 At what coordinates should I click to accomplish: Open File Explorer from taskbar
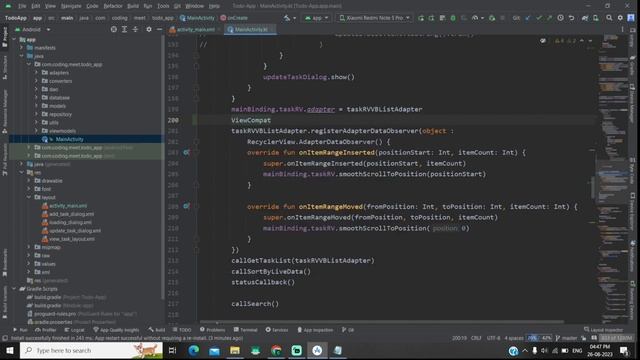pos(235,350)
